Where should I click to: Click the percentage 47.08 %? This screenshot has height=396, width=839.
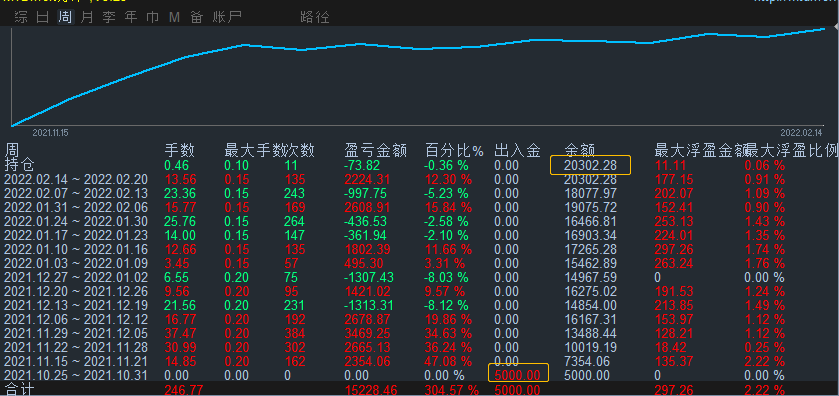click(448, 361)
